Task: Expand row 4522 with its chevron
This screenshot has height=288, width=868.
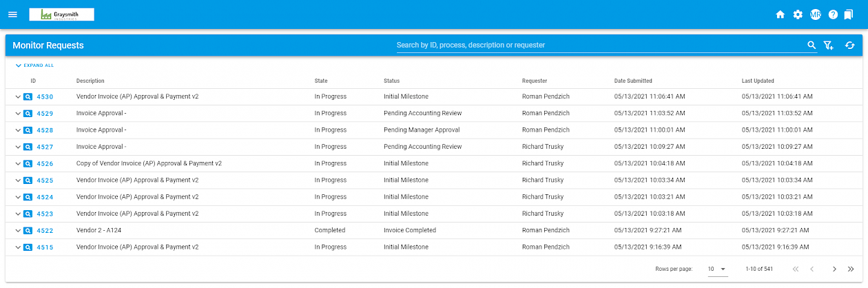Action: tap(18, 231)
